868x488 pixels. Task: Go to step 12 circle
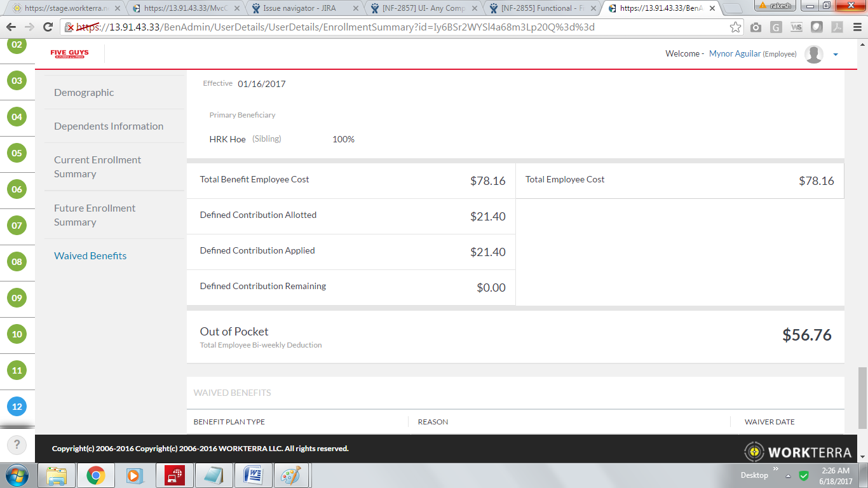click(17, 407)
